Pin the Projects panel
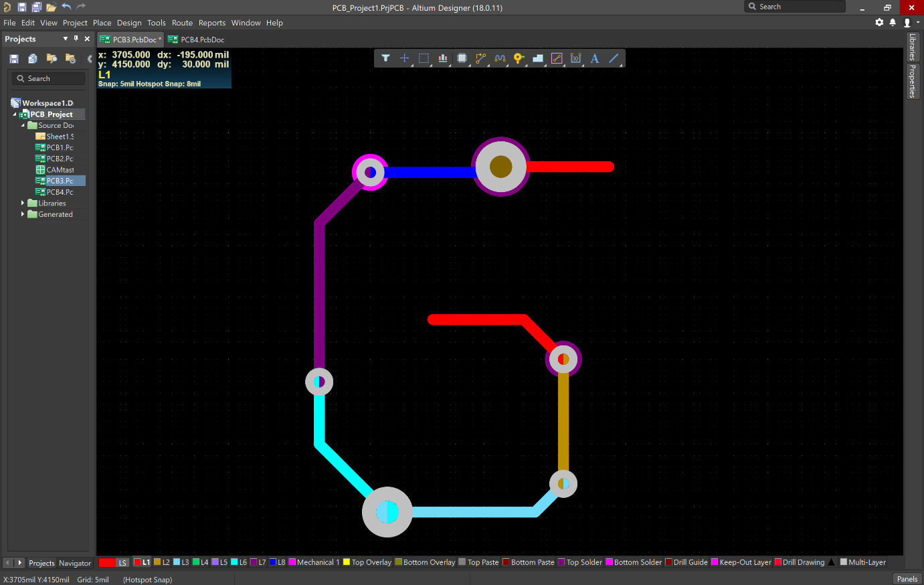 76,39
